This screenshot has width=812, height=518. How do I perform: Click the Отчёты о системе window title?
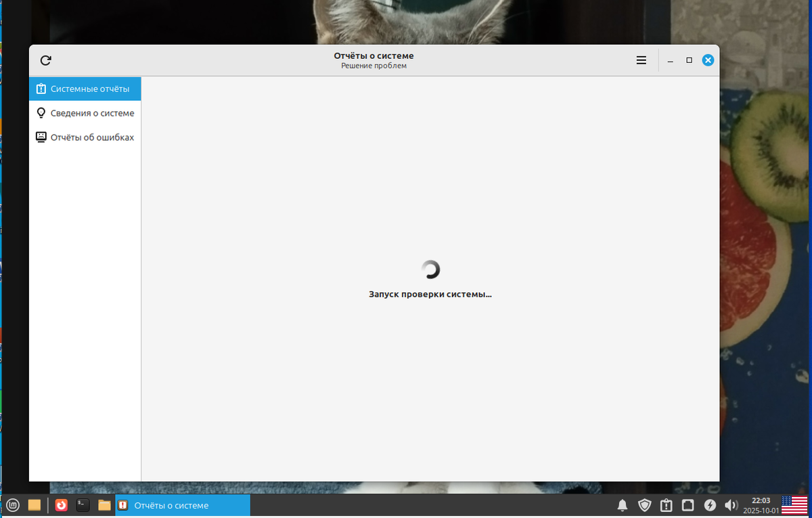374,56
